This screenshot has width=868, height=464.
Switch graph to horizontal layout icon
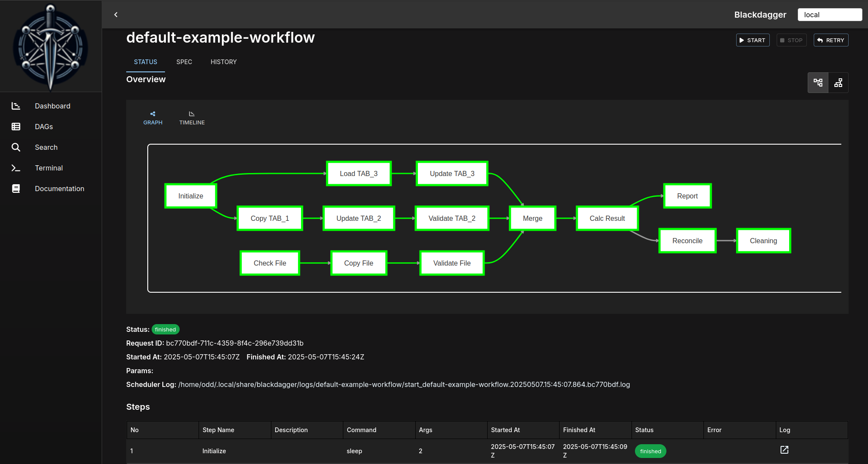click(818, 83)
